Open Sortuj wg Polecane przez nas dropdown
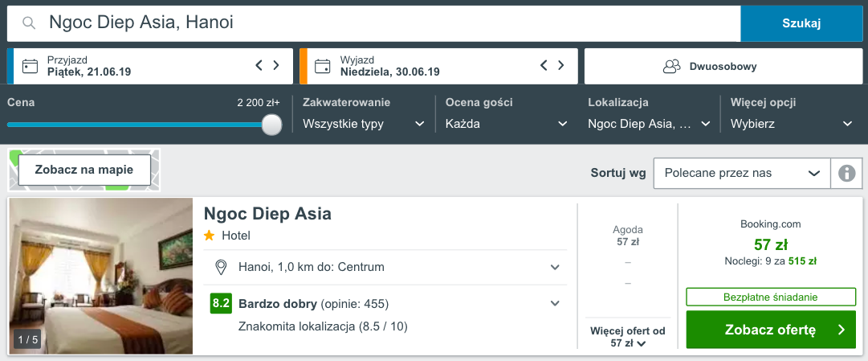The image size is (868, 361). [x=743, y=174]
